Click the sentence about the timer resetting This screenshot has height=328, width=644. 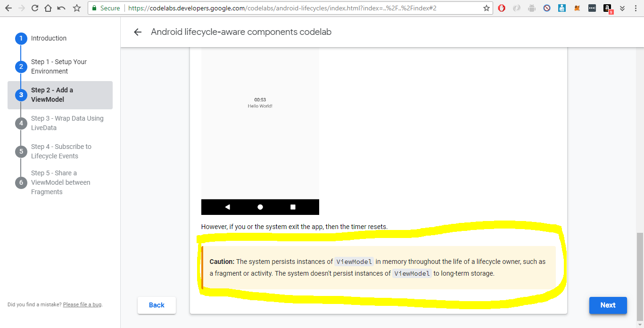click(294, 227)
